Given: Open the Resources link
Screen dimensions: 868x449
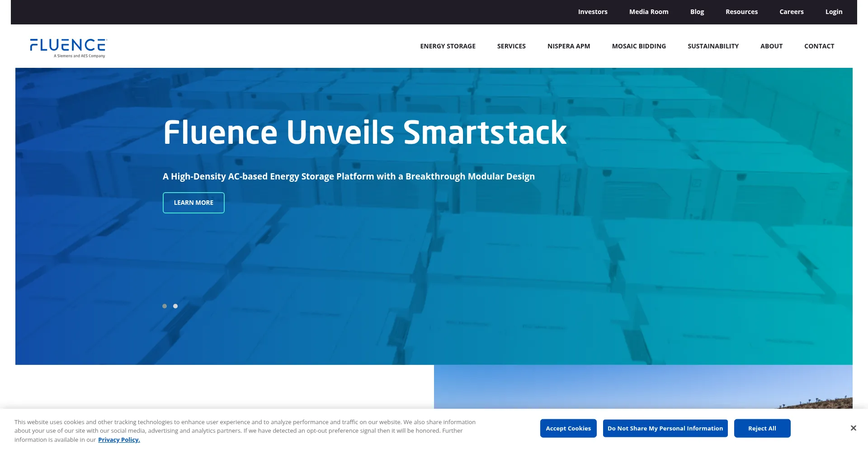Looking at the screenshot, I should point(741,12).
